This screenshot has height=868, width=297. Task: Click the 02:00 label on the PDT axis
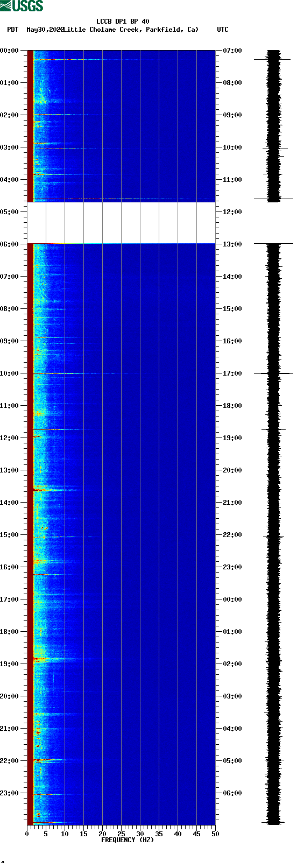coord(10,115)
